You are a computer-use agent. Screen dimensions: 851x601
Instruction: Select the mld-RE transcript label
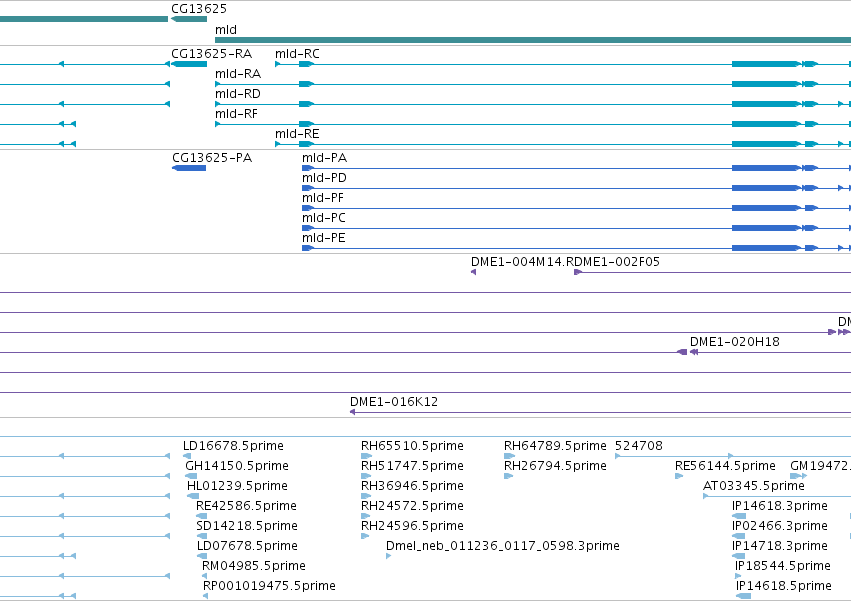(297, 134)
